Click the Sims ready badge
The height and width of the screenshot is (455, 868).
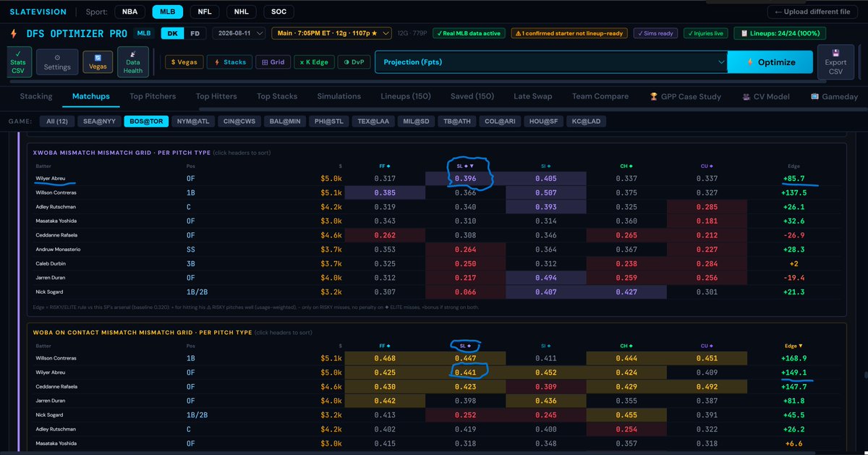[656, 33]
